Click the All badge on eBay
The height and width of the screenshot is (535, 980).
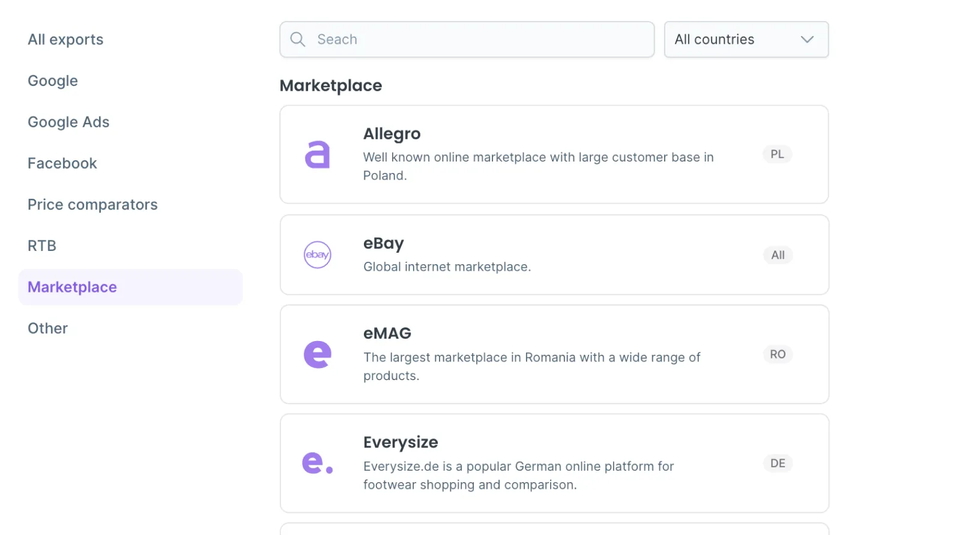tap(778, 255)
